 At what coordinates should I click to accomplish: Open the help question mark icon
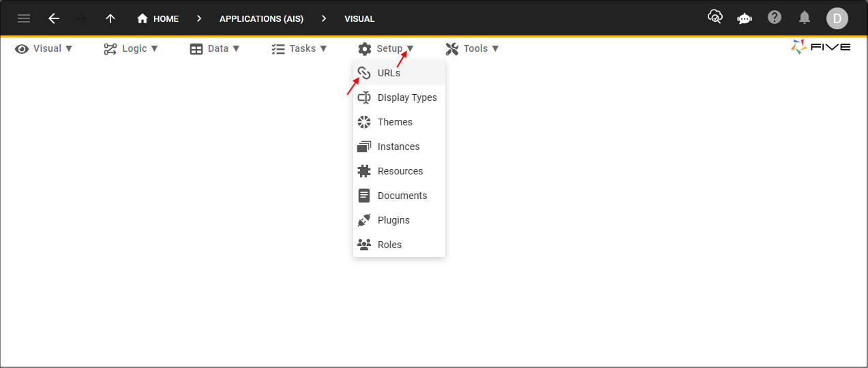point(775,18)
